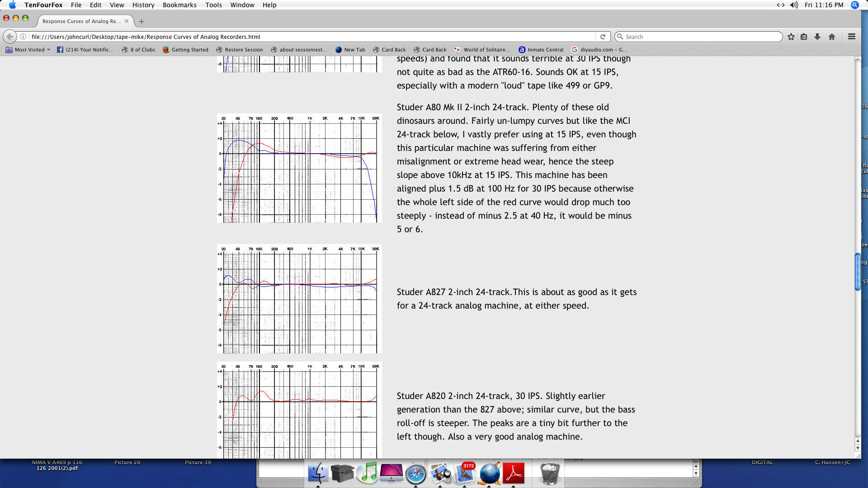Viewport: 868px width, 488px height.
Task: Click the page vertical scrollbar thumb
Action: coord(858,272)
